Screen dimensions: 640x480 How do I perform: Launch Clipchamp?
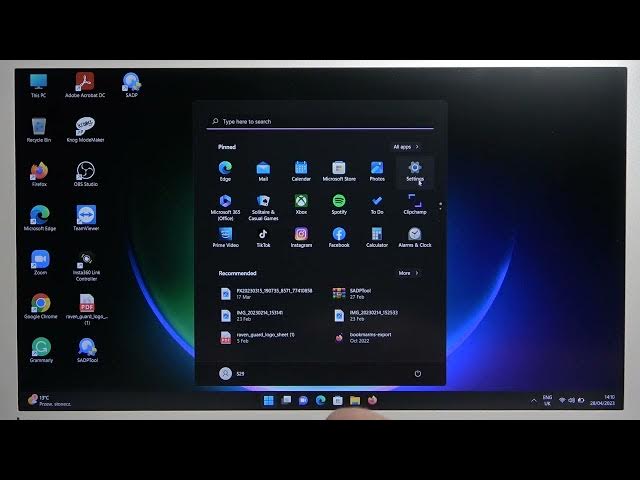click(x=415, y=204)
